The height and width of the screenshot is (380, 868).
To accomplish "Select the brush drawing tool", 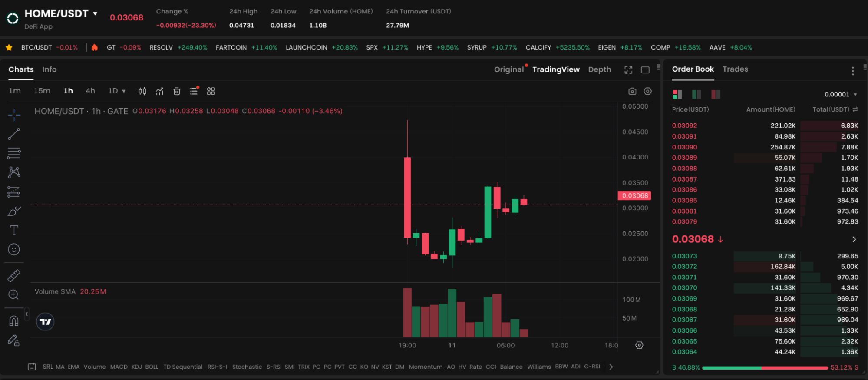I will [x=14, y=211].
